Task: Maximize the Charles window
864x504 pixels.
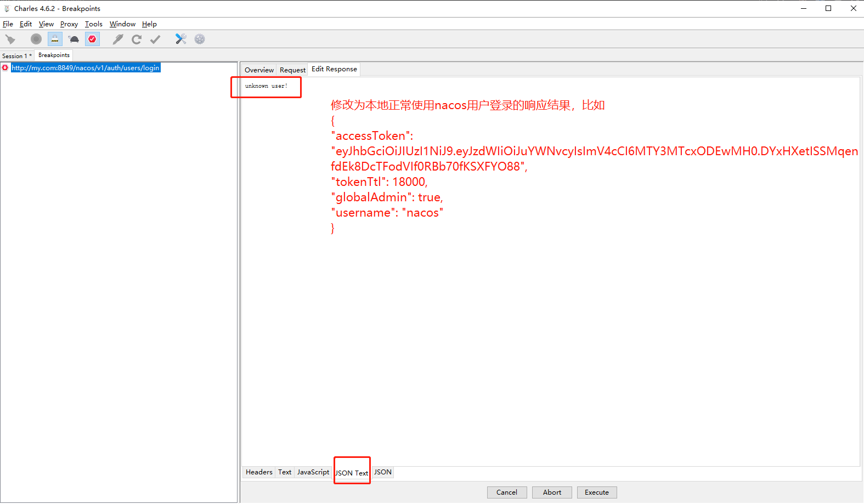Action: point(828,8)
